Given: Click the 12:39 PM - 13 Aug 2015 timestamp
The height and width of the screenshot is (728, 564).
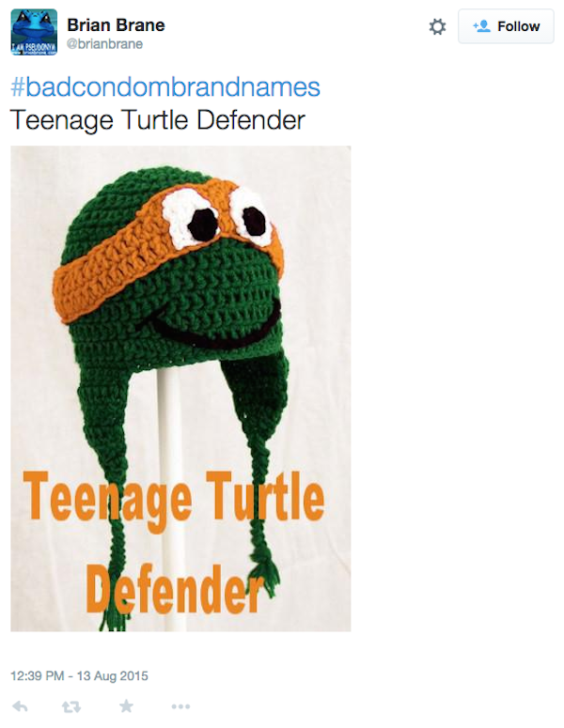Looking at the screenshot, I should (x=79, y=675).
